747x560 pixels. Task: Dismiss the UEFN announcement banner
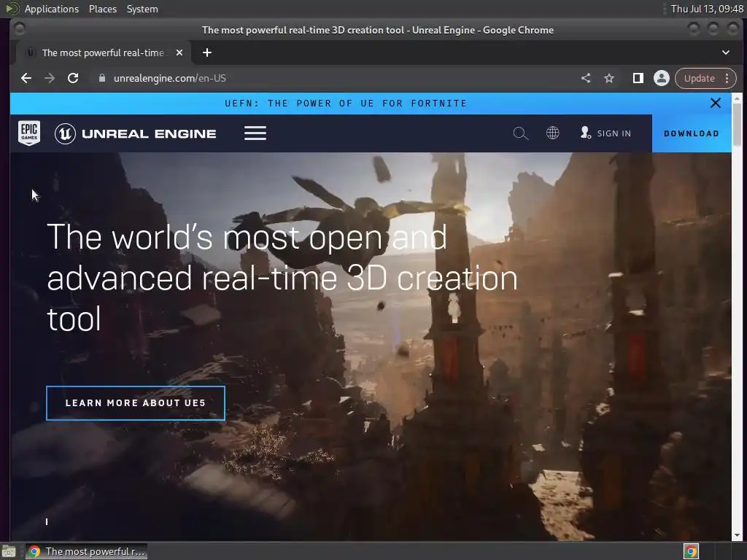tap(715, 103)
